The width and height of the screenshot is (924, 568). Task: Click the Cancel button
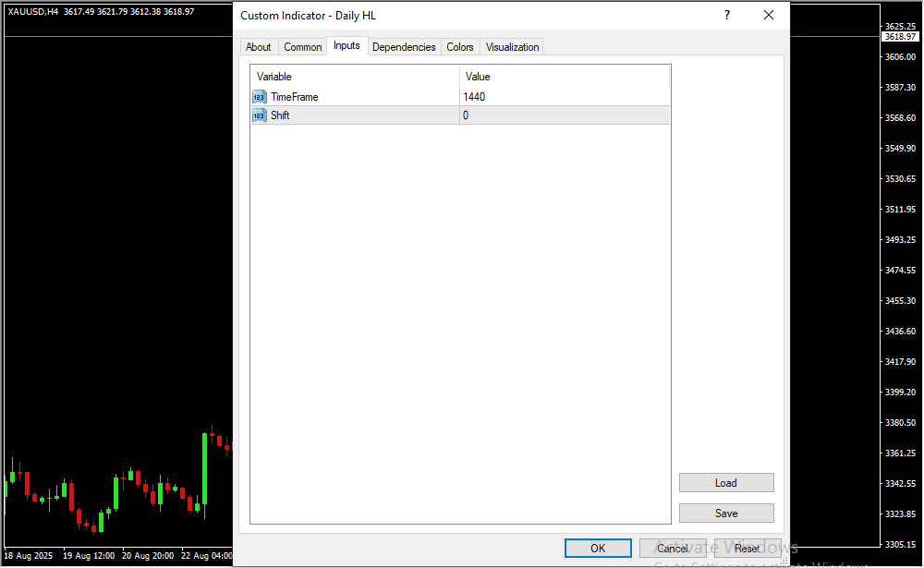673,549
